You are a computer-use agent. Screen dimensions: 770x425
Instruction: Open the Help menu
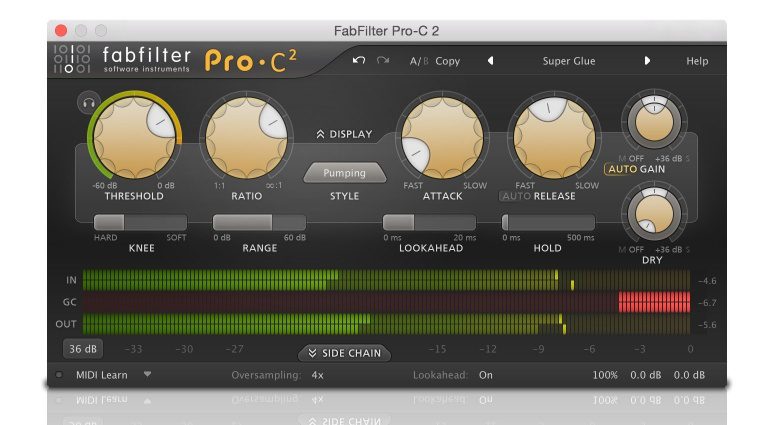click(x=697, y=61)
